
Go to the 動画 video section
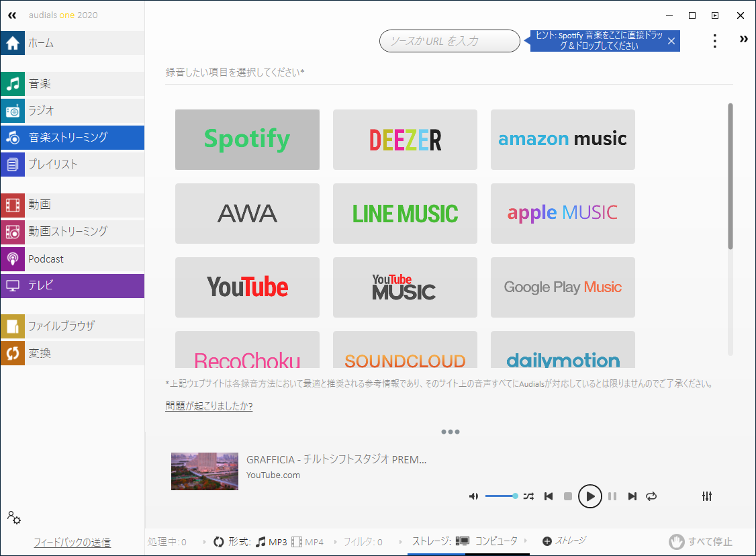click(x=73, y=205)
